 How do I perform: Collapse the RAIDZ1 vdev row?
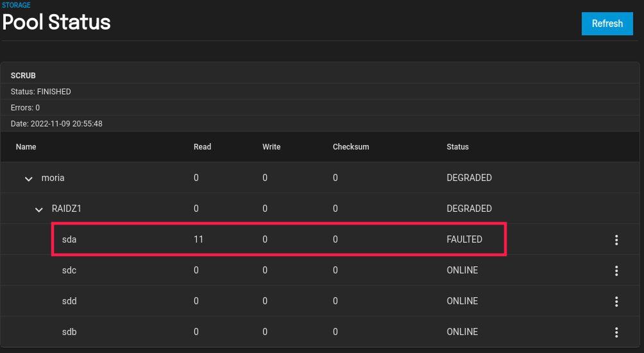(x=39, y=209)
